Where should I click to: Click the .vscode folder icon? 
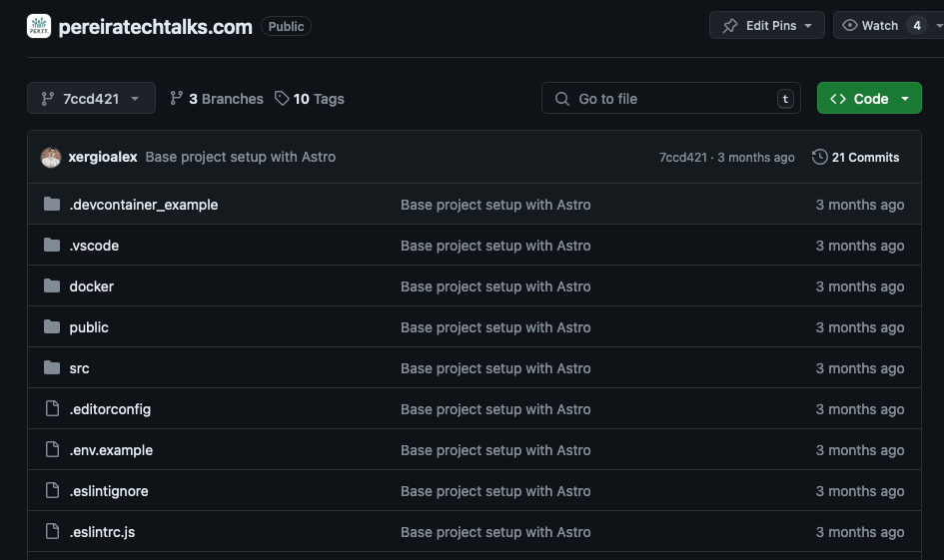pyautogui.click(x=52, y=246)
